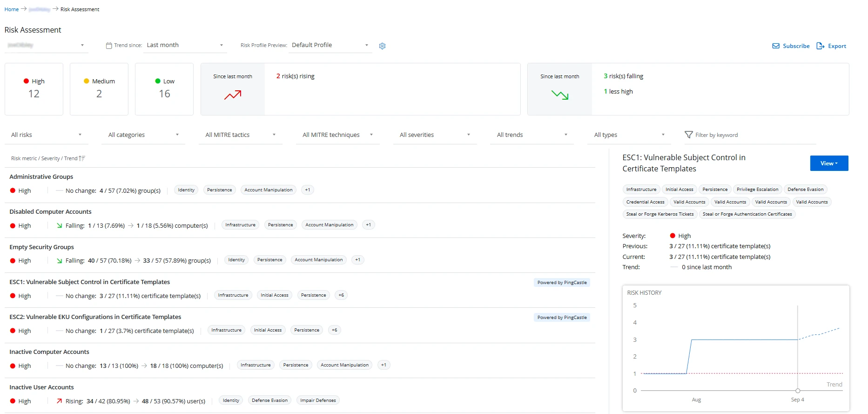Viewport: 868px width, 414px height.
Task: Click the Subscribe envelope icon
Action: click(776, 46)
